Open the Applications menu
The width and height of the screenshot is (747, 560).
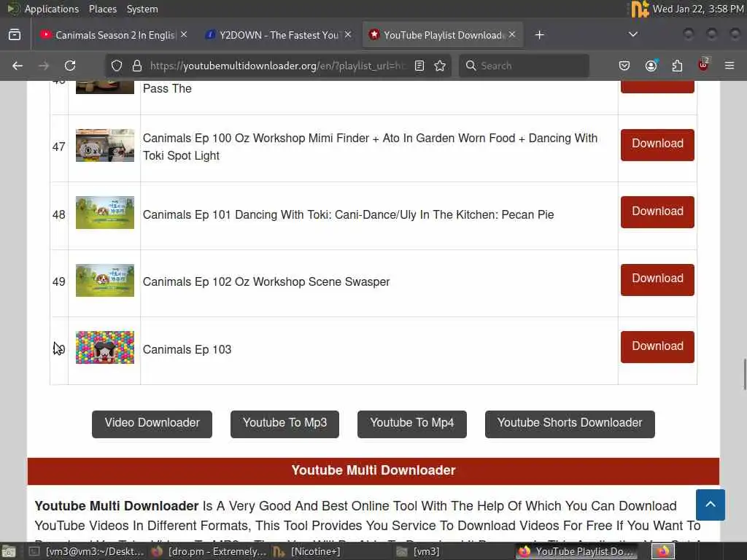[x=52, y=9]
